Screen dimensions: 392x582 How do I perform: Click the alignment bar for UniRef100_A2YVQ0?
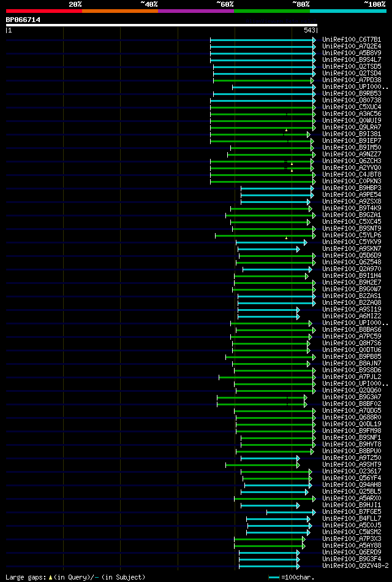(x=262, y=168)
